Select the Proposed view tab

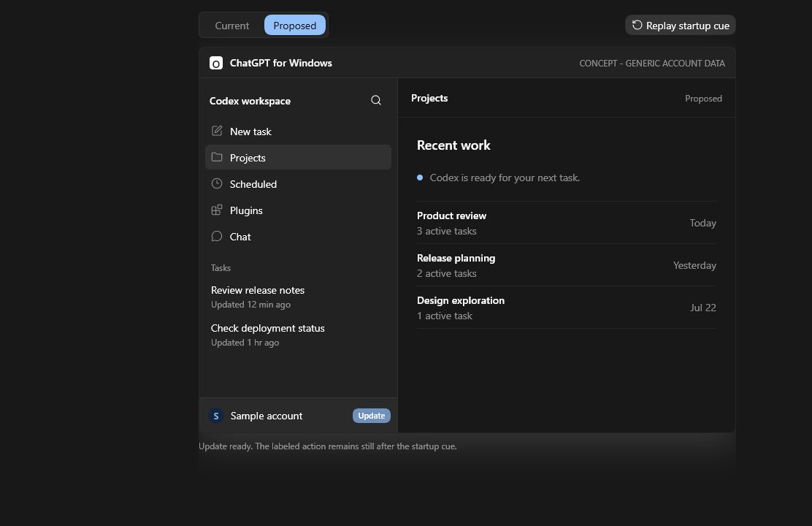coord(295,26)
